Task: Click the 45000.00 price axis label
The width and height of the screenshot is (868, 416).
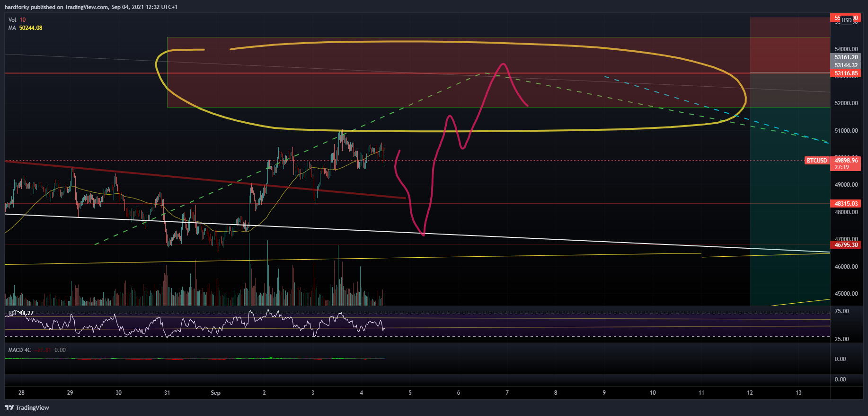Action: click(x=846, y=294)
